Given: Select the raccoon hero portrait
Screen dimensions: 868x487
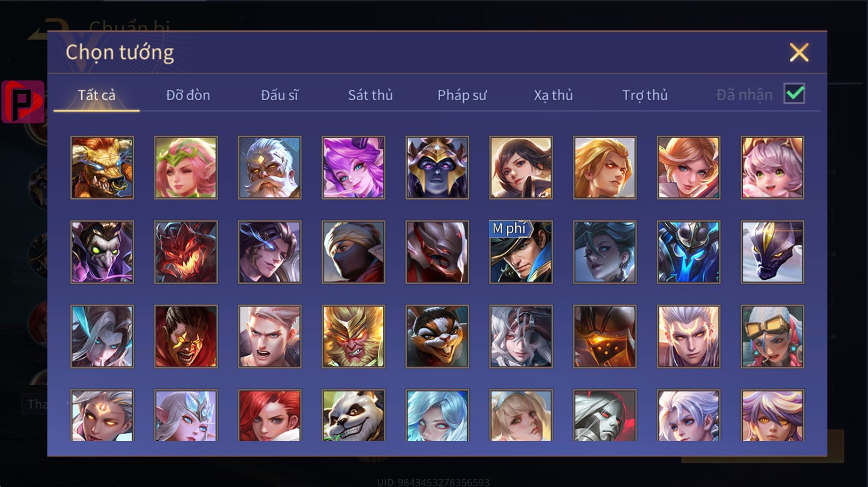Looking at the screenshot, I should [437, 337].
